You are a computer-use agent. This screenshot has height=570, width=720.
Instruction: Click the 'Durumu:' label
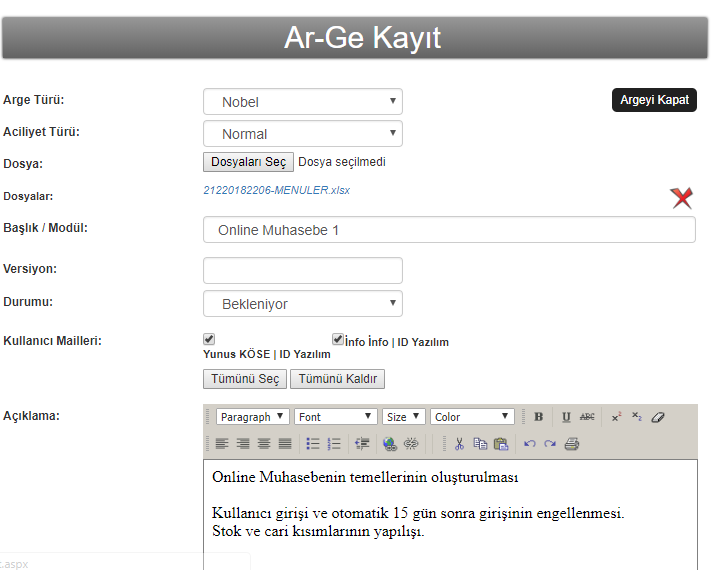(28, 302)
